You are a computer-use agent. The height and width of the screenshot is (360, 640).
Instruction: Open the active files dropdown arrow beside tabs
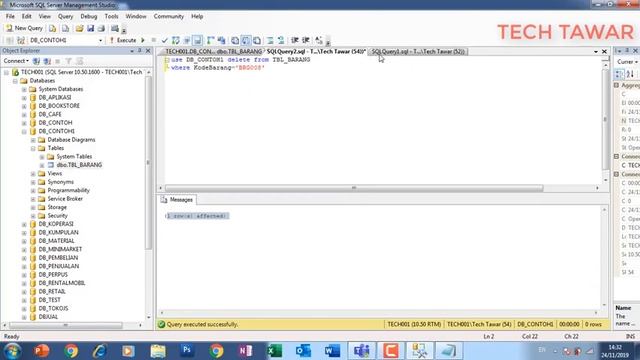[x=596, y=52]
